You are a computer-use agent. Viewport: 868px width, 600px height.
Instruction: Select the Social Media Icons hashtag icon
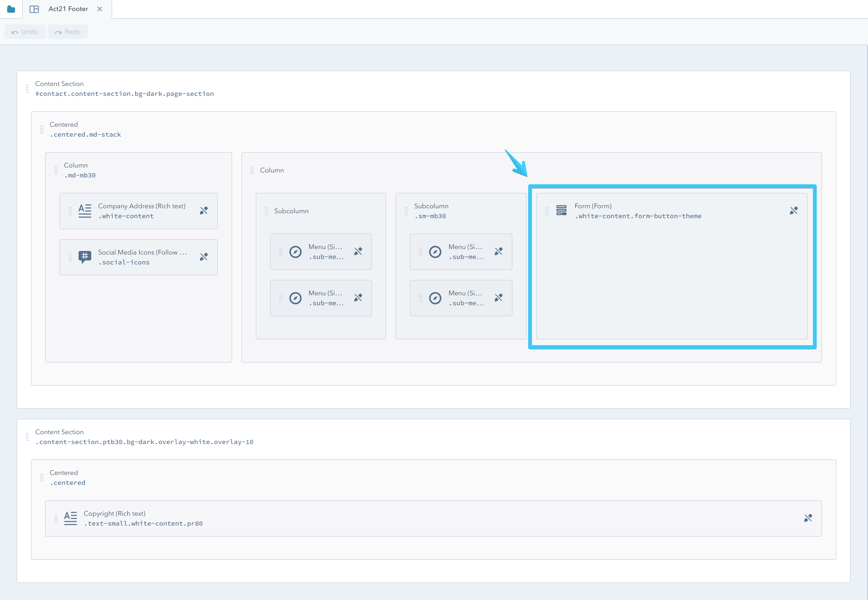(x=84, y=257)
